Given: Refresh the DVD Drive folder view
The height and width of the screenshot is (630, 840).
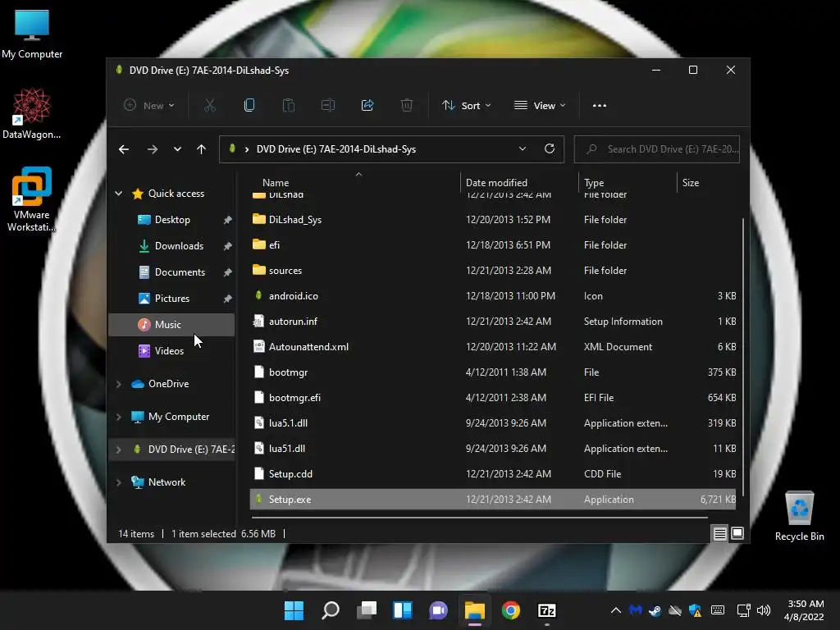Looking at the screenshot, I should (549, 149).
